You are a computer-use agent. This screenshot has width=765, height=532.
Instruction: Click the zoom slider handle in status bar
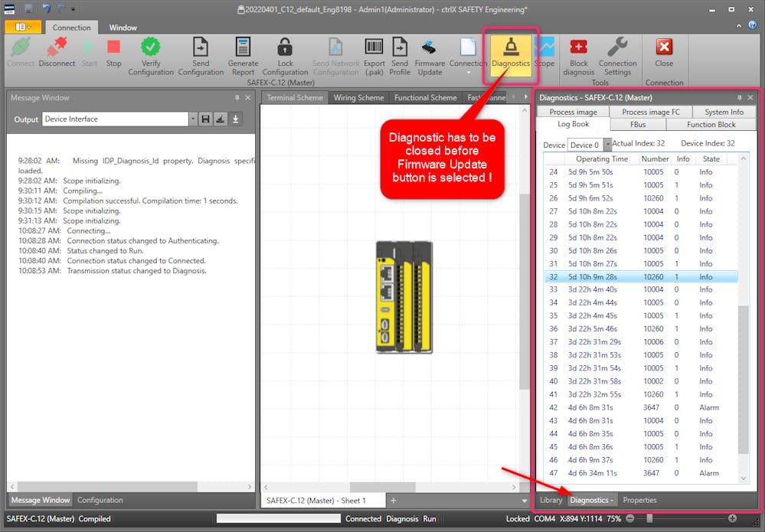649,518
